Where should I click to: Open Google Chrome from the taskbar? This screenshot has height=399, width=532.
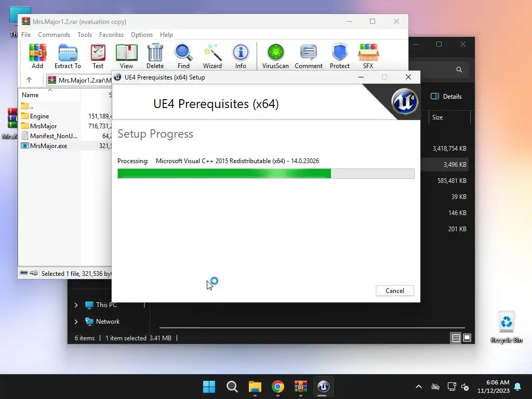pyautogui.click(x=278, y=387)
